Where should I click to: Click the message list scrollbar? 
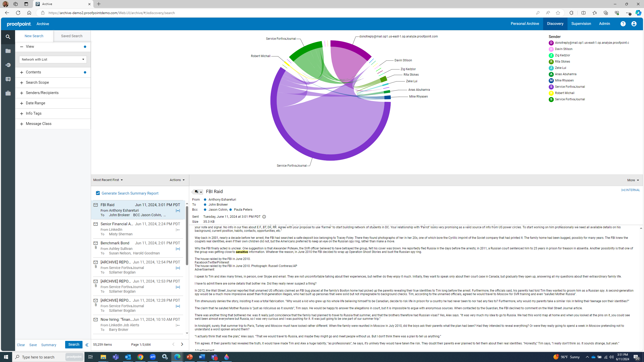coord(187,236)
